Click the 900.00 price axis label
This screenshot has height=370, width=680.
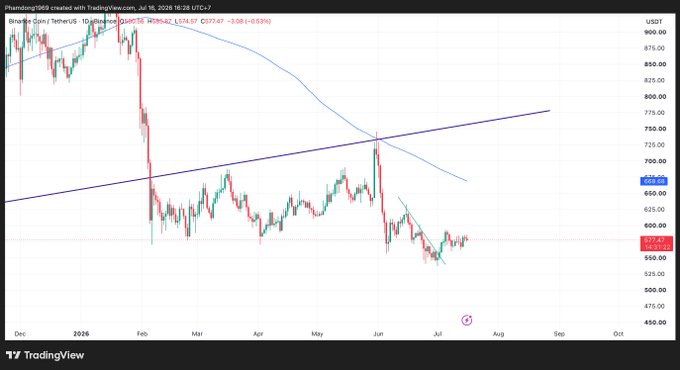(655, 32)
